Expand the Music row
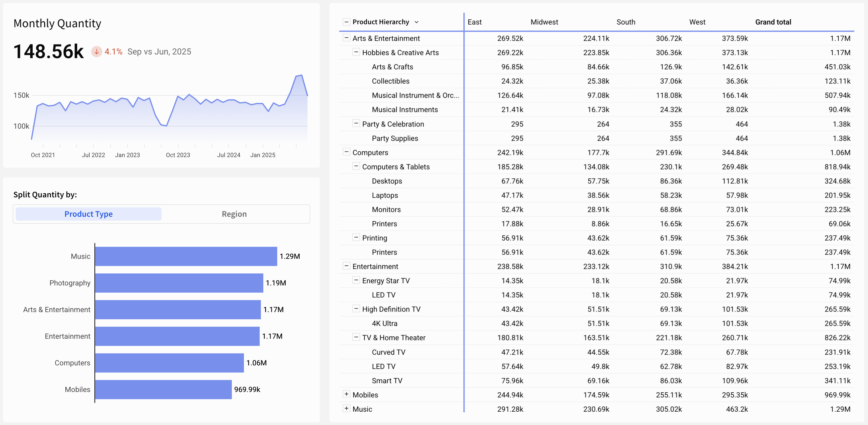The height and width of the screenshot is (425, 868). [x=346, y=408]
